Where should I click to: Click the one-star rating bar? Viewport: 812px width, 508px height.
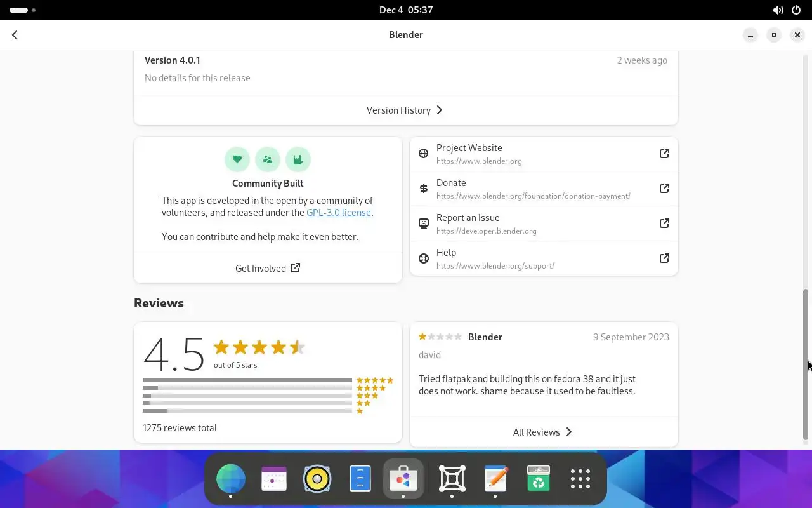pyautogui.click(x=247, y=411)
